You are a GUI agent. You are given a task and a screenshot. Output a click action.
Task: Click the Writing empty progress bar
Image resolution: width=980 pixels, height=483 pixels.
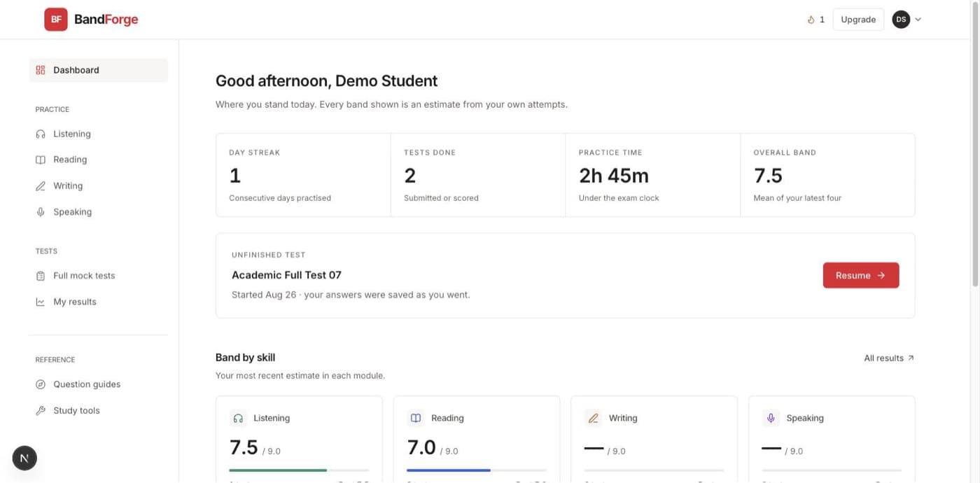click(x=654, y=470)
